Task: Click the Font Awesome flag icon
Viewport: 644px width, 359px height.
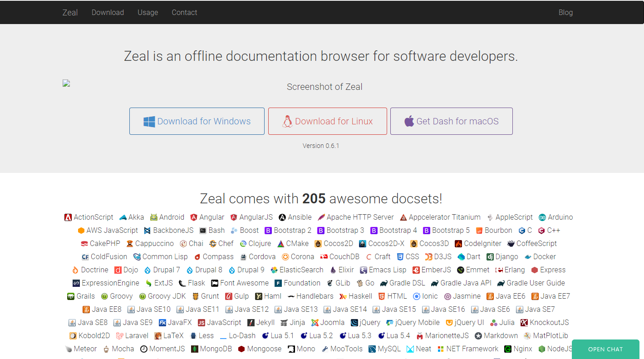Action: pyautogui.click(x=215, y=283)
